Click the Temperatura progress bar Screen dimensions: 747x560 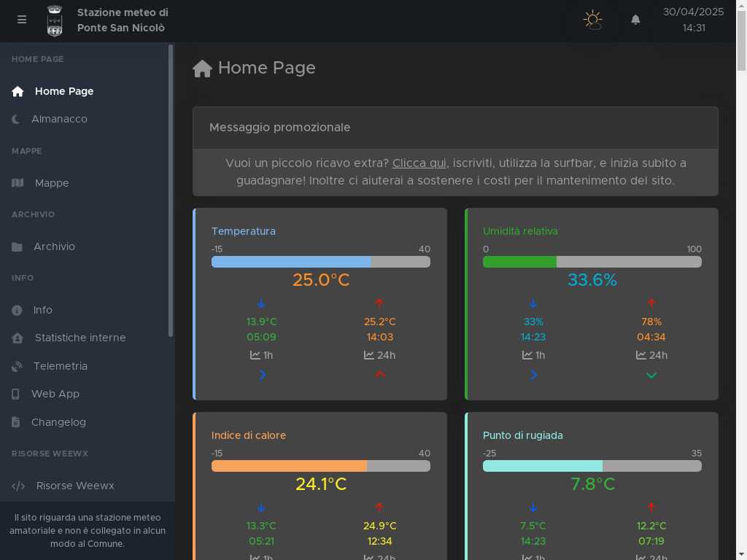coord(321,262)
